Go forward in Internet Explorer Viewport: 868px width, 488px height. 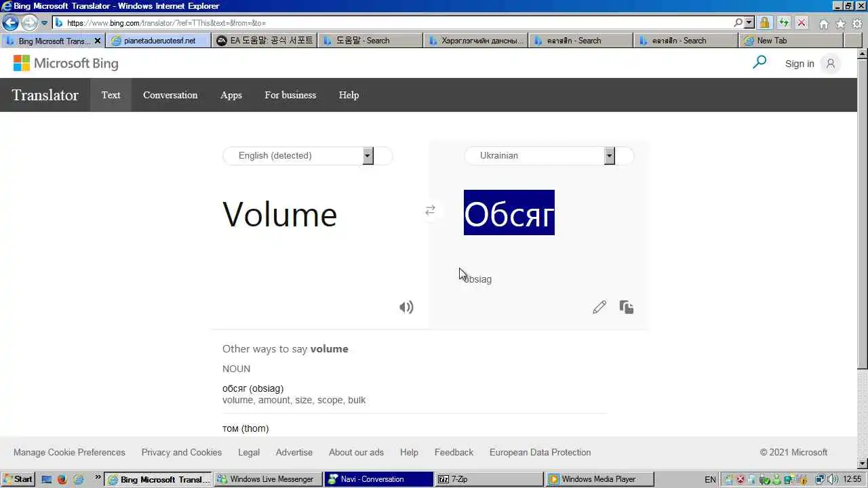coord(28,22)
